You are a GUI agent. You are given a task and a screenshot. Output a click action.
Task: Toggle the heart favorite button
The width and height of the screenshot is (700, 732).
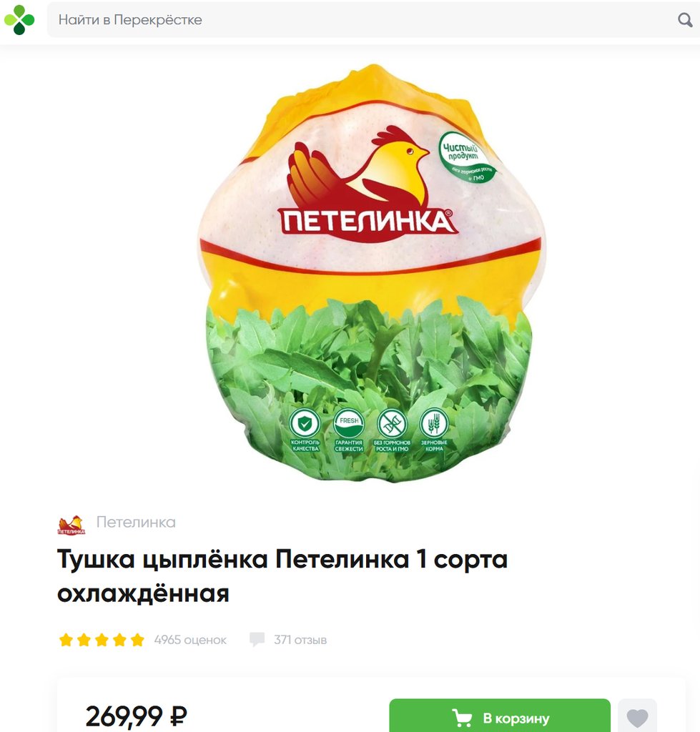click(637, 716)
